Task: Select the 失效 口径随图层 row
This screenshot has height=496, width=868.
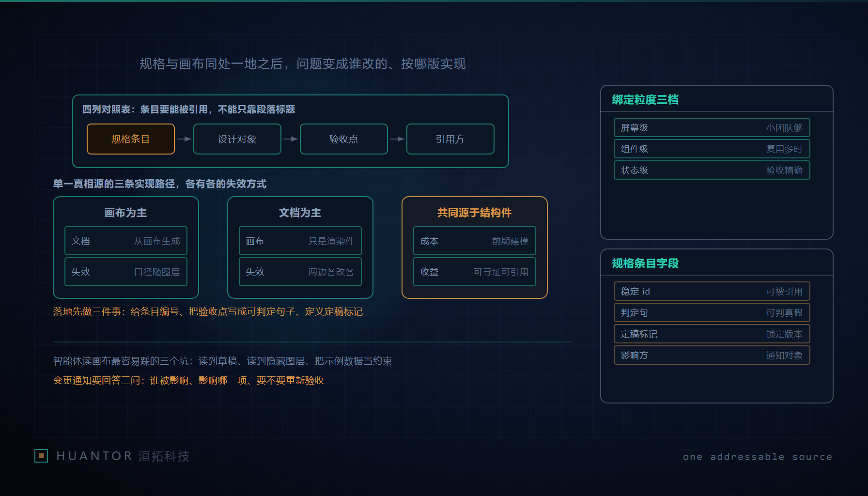Action: click(x=126, y=272)
